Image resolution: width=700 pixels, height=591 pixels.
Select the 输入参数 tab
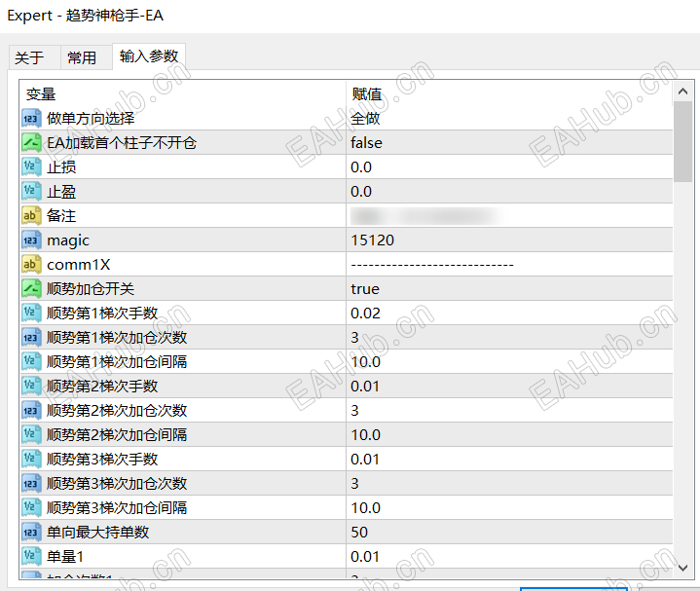149,56
